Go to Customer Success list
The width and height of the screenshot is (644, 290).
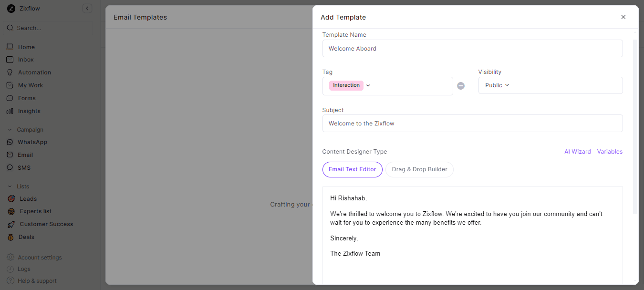pos(46,224)
